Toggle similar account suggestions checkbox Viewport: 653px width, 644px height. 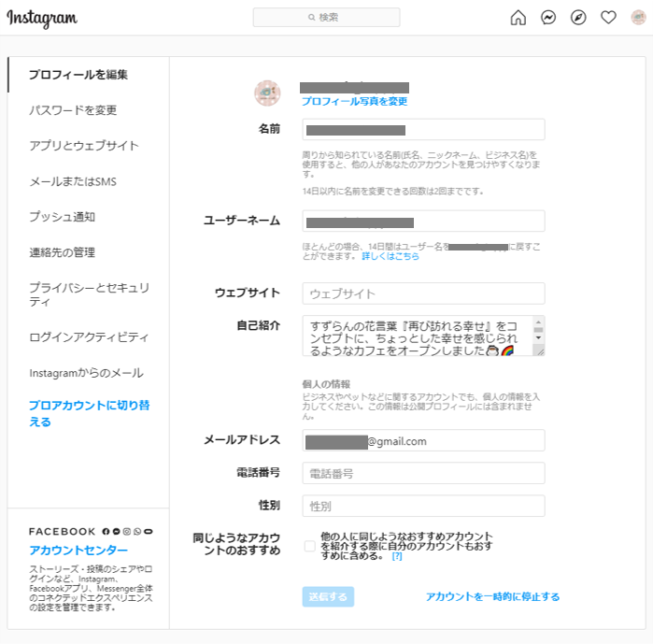[310, 546]
